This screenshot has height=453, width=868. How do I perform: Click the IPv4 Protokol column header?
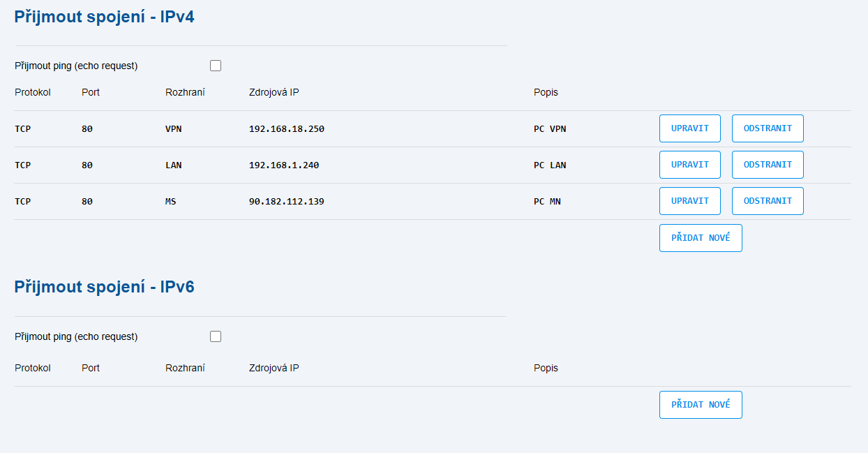(x=33, y=92)
